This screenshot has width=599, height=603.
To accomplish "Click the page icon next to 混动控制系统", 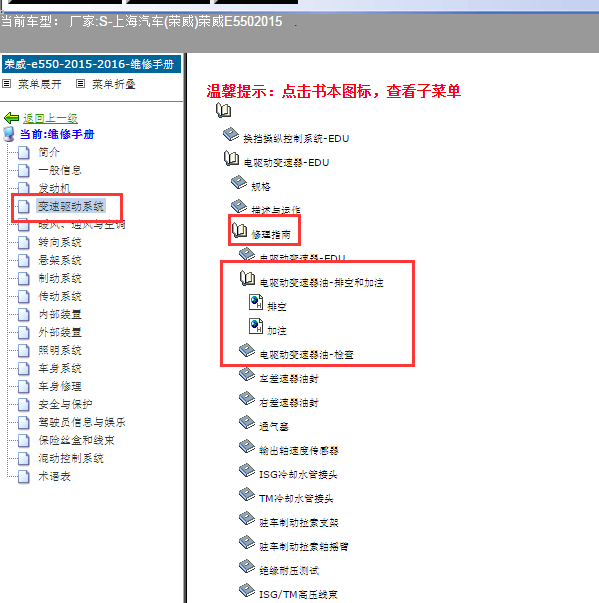I will pos(24,458).
